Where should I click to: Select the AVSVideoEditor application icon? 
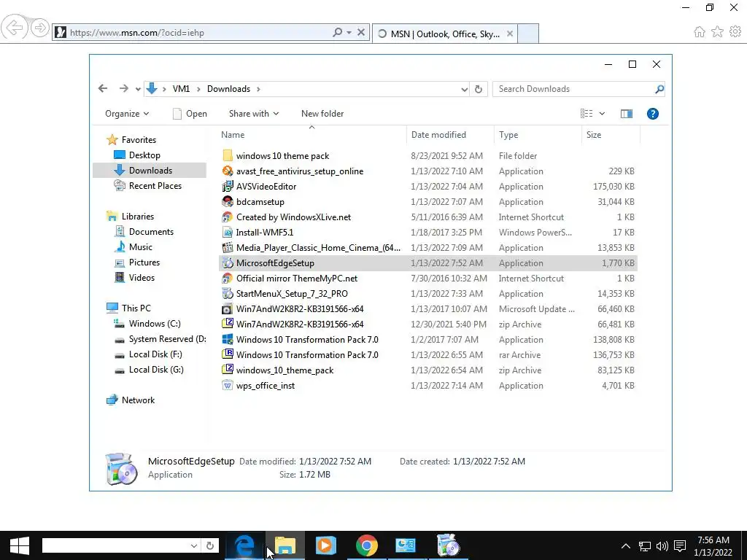coord(228,186)
